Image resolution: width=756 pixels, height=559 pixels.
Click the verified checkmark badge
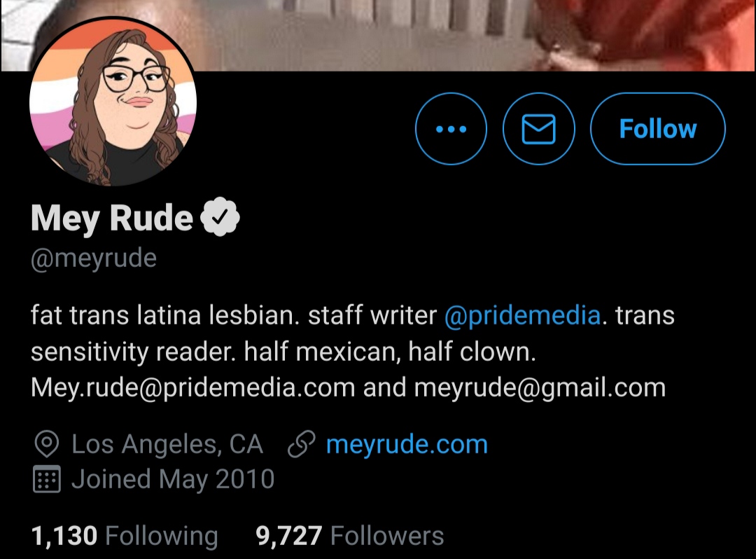(x=220, y=217)
